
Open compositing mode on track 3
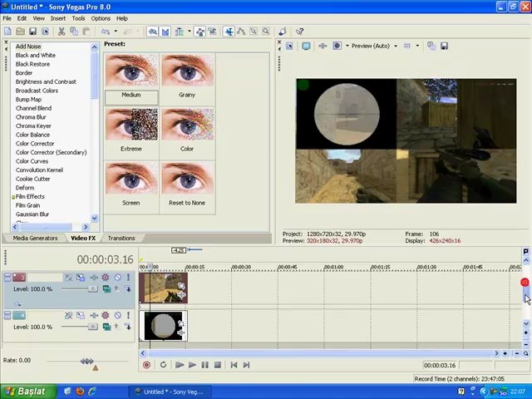click(107, 289)
